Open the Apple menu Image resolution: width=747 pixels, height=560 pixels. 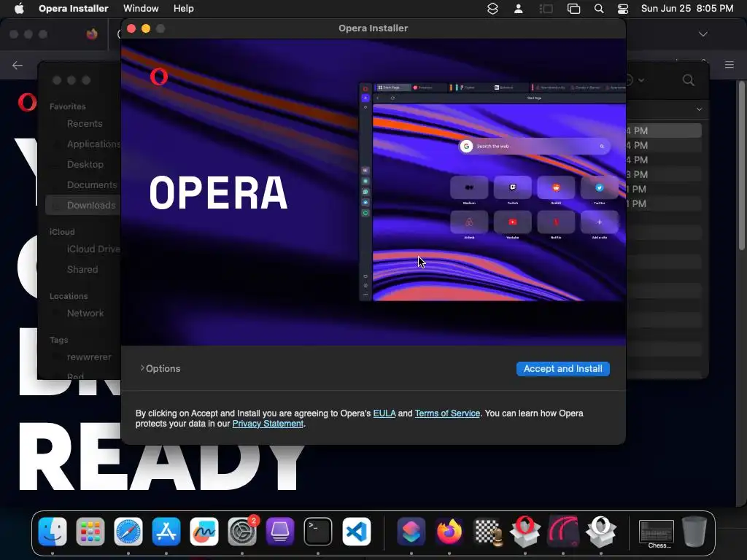coord(19,9)
